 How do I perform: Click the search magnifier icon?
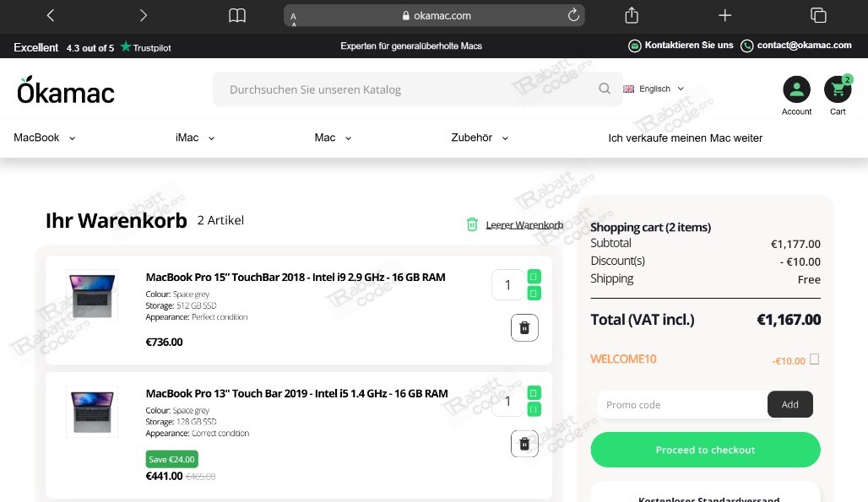pyautogui.click(x=605, y=89)
